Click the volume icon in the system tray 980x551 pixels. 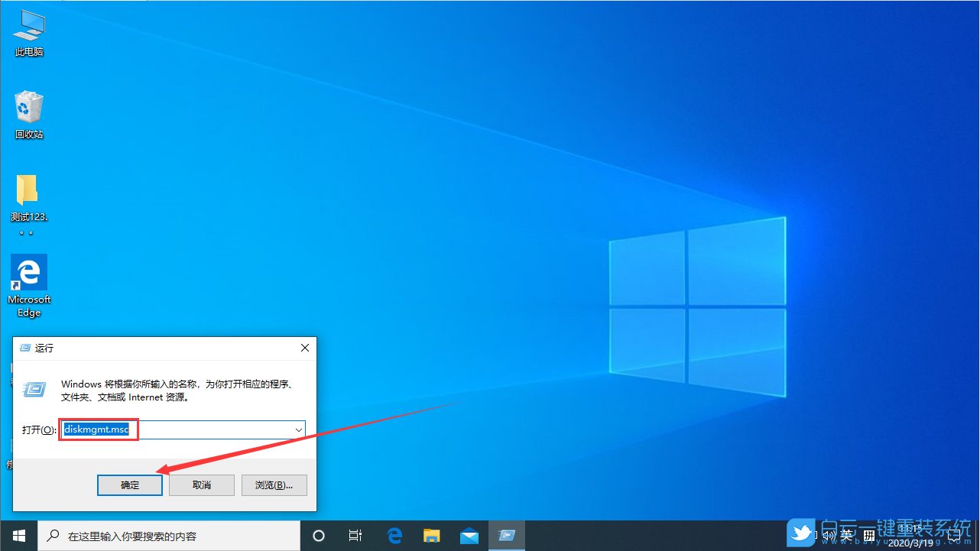pyautogui.click(x=831, y=535)
